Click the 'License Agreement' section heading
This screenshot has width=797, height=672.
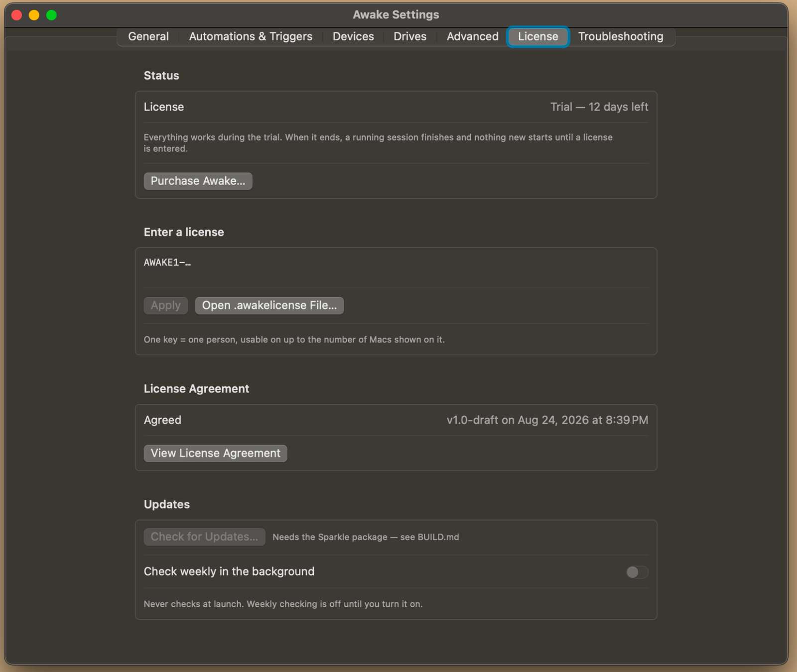[x=196, y=389]
